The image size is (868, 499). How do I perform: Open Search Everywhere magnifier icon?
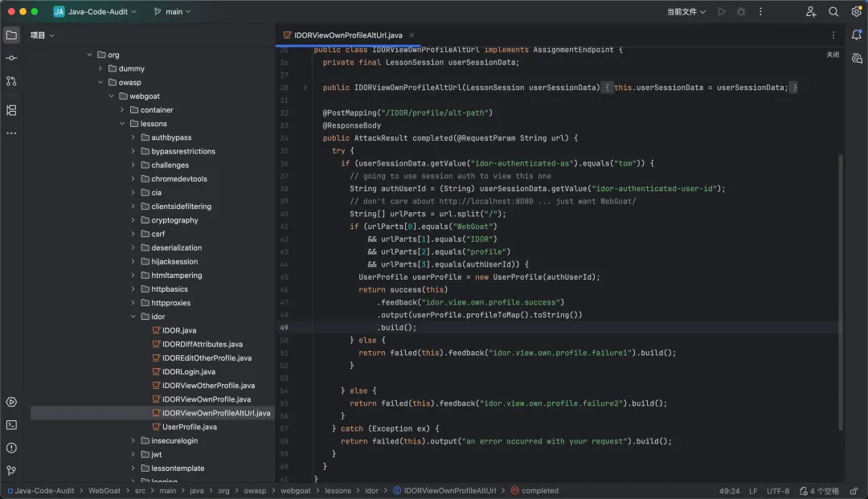(x=833, y=12)
